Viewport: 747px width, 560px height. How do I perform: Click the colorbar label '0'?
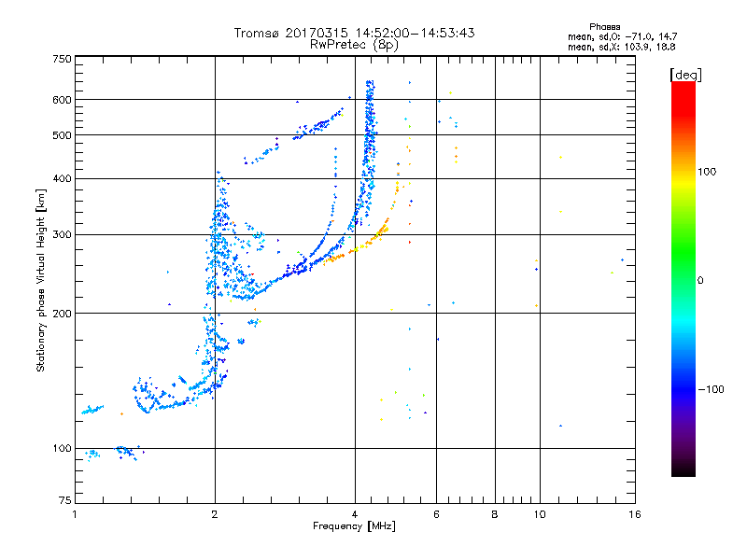click(700, 281)
